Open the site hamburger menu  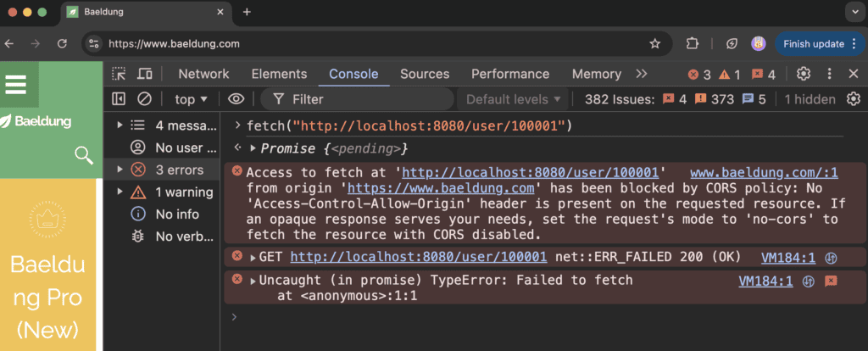16,84
